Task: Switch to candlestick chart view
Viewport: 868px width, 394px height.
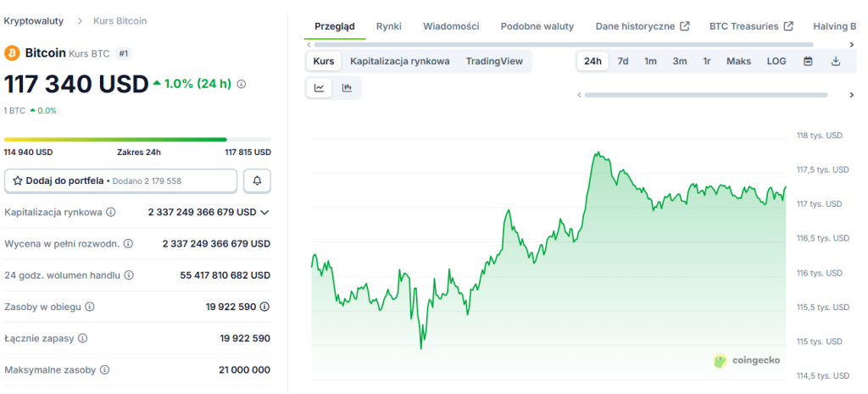Action: pyautogui.click(x=347, y=87)
